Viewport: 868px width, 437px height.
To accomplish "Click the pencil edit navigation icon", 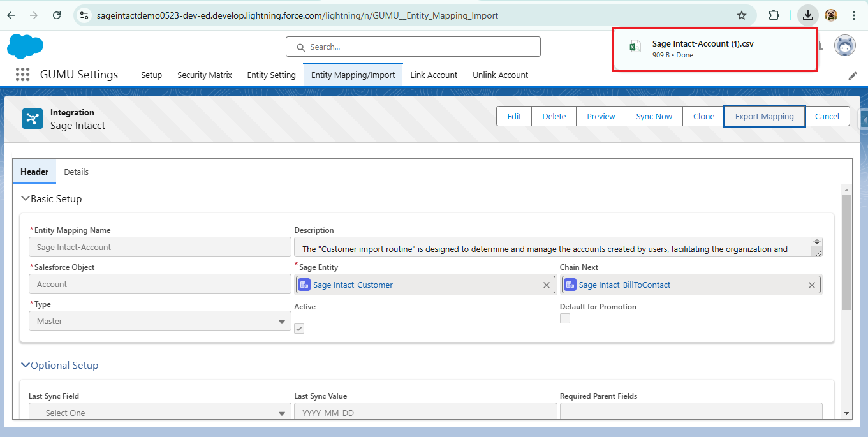I will [852, 75].
